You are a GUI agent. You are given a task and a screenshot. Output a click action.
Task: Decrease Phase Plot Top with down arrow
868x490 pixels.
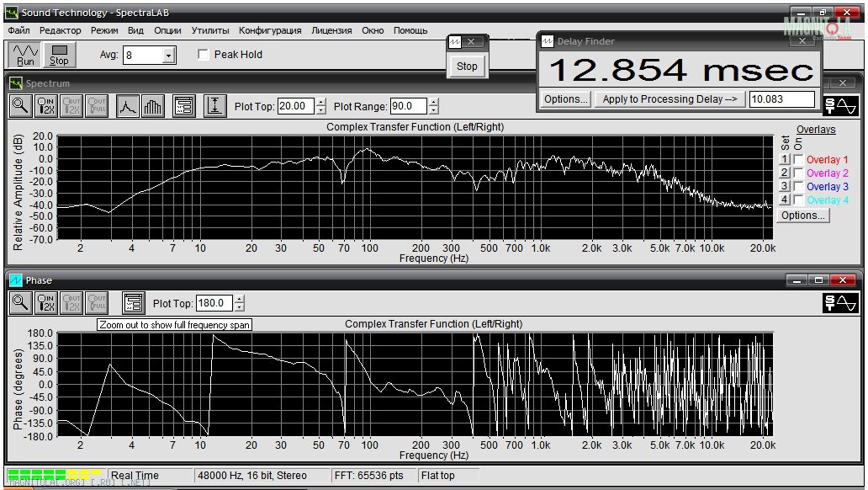coord(239,307)
